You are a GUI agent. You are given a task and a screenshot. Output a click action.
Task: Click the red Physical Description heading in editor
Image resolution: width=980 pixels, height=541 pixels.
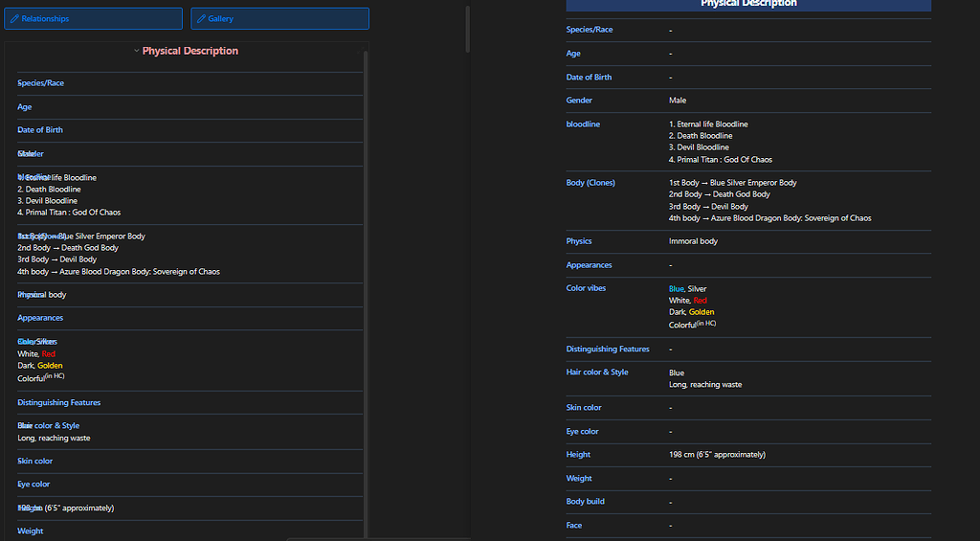pos(190,51)
